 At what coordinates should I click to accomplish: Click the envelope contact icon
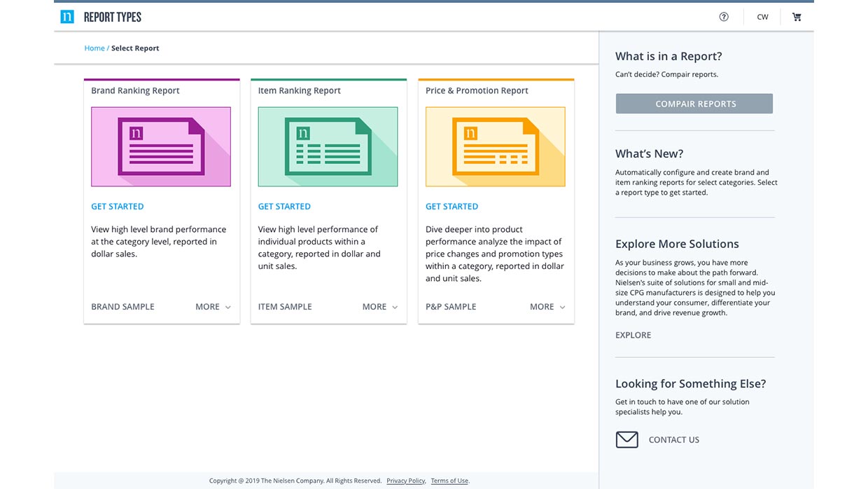click(x=626, y=439)
